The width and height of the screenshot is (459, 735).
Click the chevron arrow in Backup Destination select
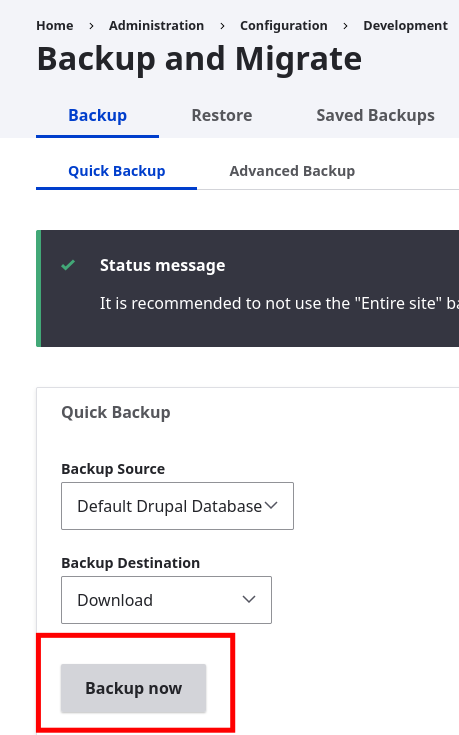click(248, 599)
